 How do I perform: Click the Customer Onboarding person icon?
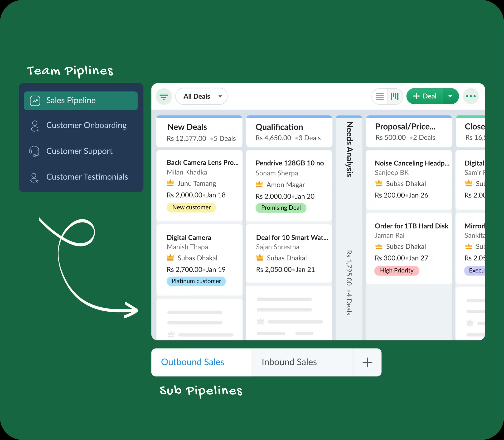pyautogui.click(x=35, y=126)
